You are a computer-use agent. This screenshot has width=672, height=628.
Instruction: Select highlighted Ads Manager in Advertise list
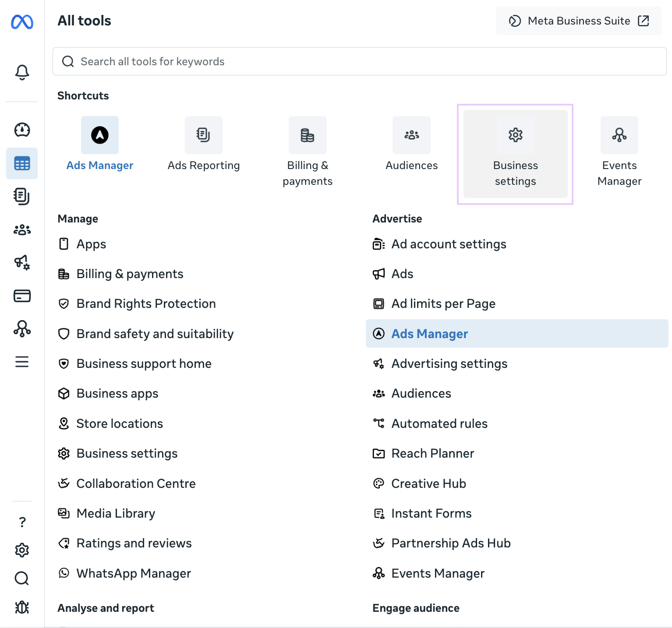point(517,334)
